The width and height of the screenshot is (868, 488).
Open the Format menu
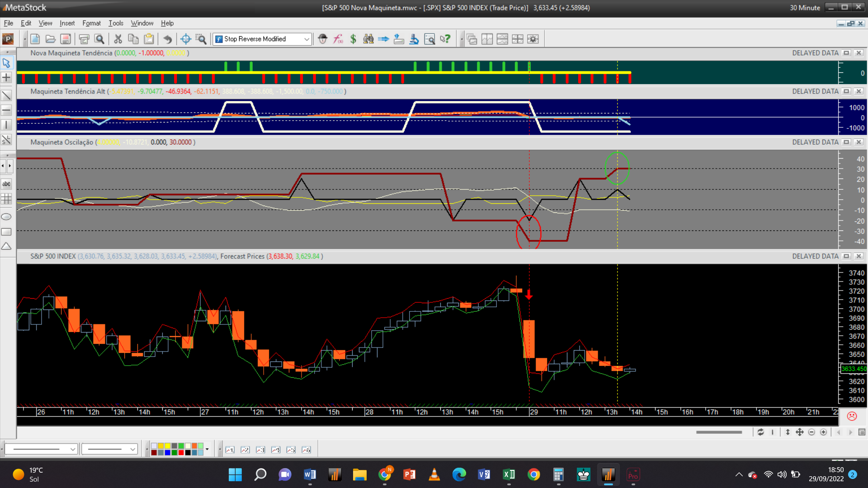click(91, 23)
